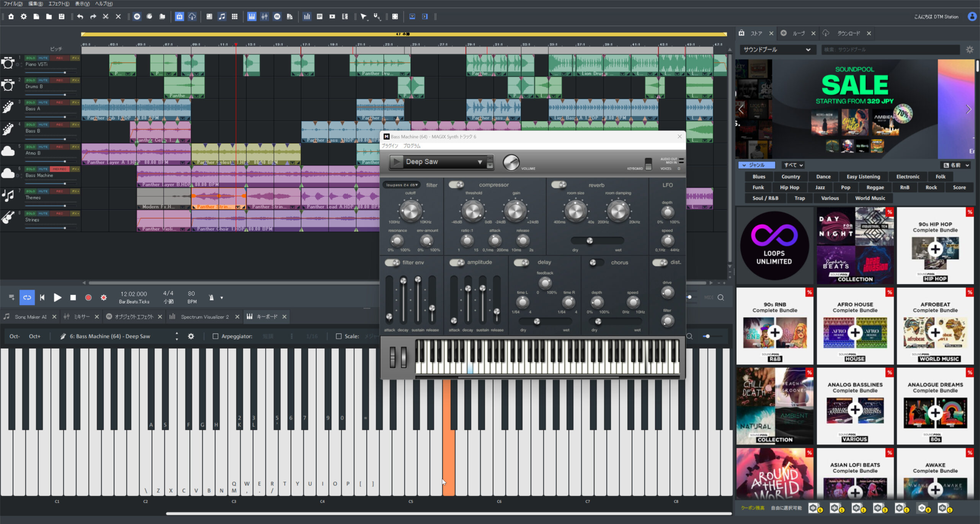
Task: Click the Stop button in transport
Action: pos(73,297)
